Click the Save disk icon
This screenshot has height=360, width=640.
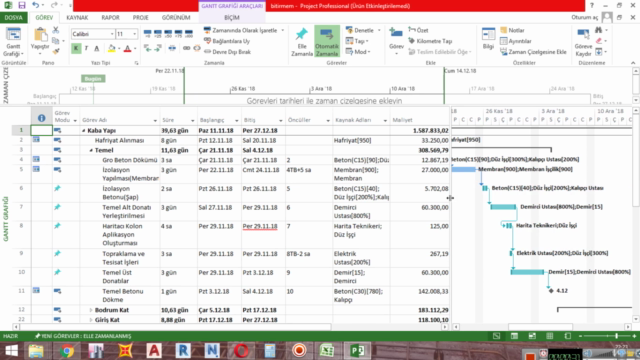pyautogui.click(x=22, y=6)
